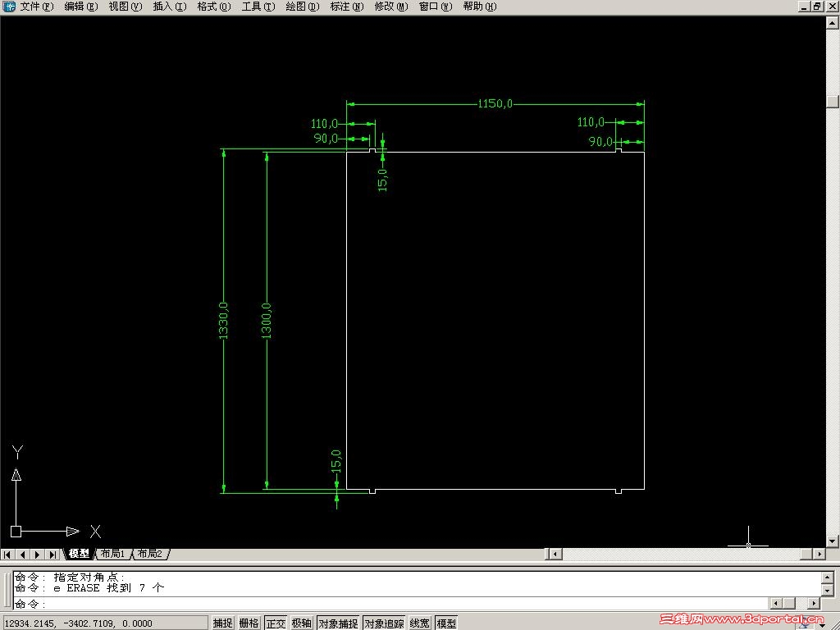The height and width of the screenshot is (630, 840).
Task: Click command line horizontal scroll right arrow
Action: (815, 604)
